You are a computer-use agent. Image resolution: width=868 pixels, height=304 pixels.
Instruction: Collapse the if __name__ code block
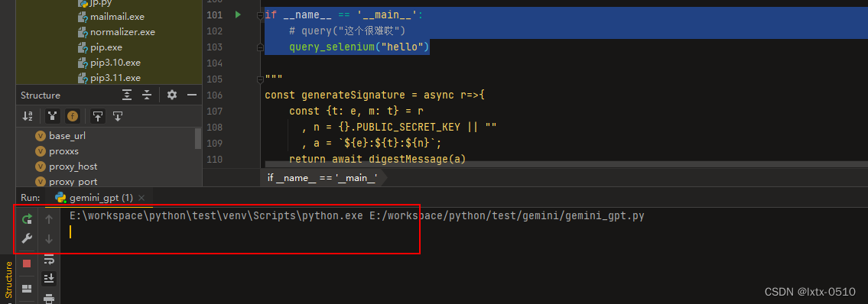coord(260,15)
